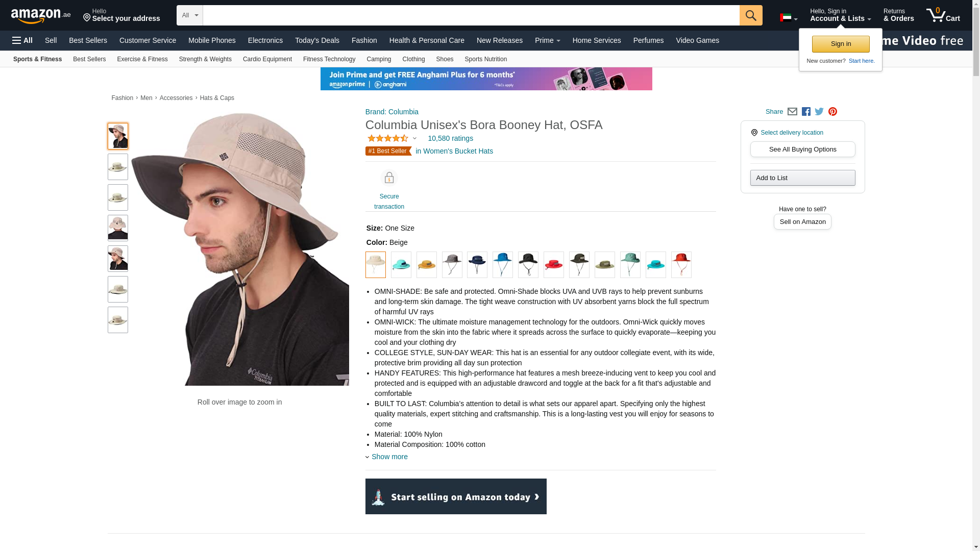Expand star rating breakdown chevron

pyautogui.click(x=414, y=138)
